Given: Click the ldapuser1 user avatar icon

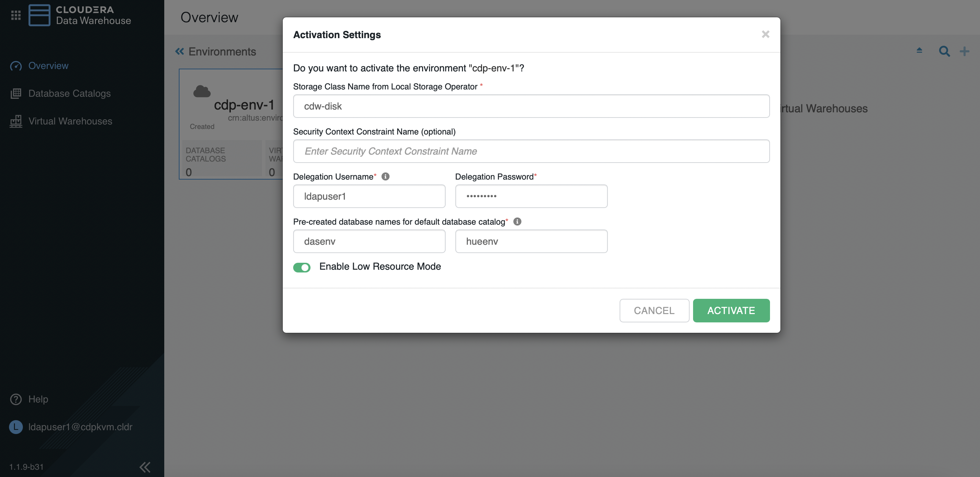Looking at the screenshot, I should pos(16,427).
